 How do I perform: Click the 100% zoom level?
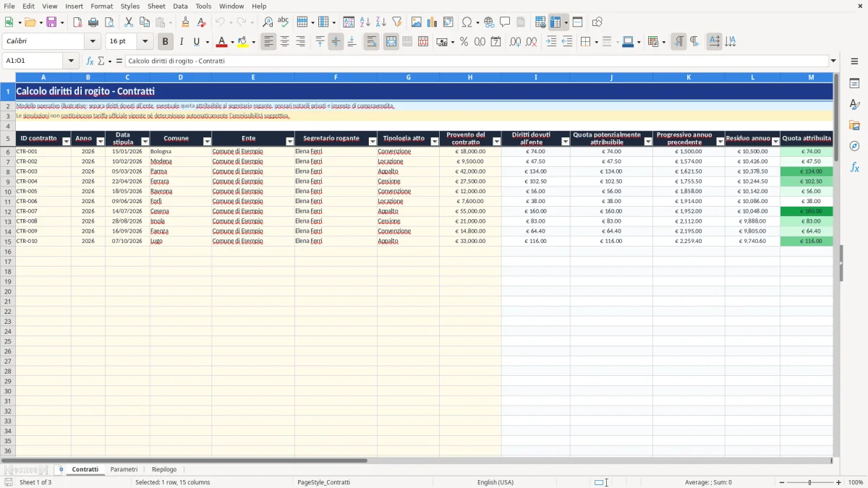(x=856, y=482)
